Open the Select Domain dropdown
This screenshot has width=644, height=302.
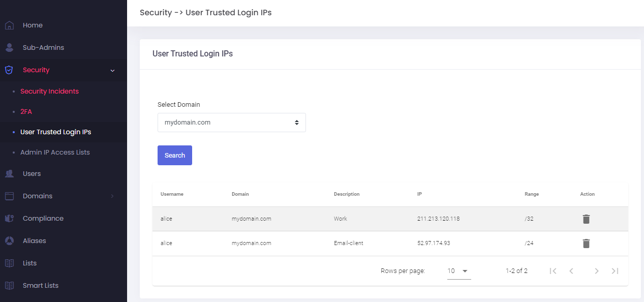(x=231, y=122)
